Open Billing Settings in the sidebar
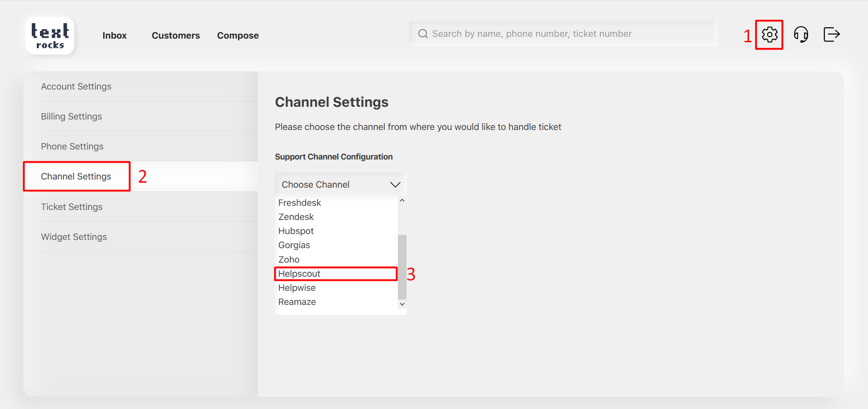This screenshot has width=868, height=409. (x=72, y=116)
